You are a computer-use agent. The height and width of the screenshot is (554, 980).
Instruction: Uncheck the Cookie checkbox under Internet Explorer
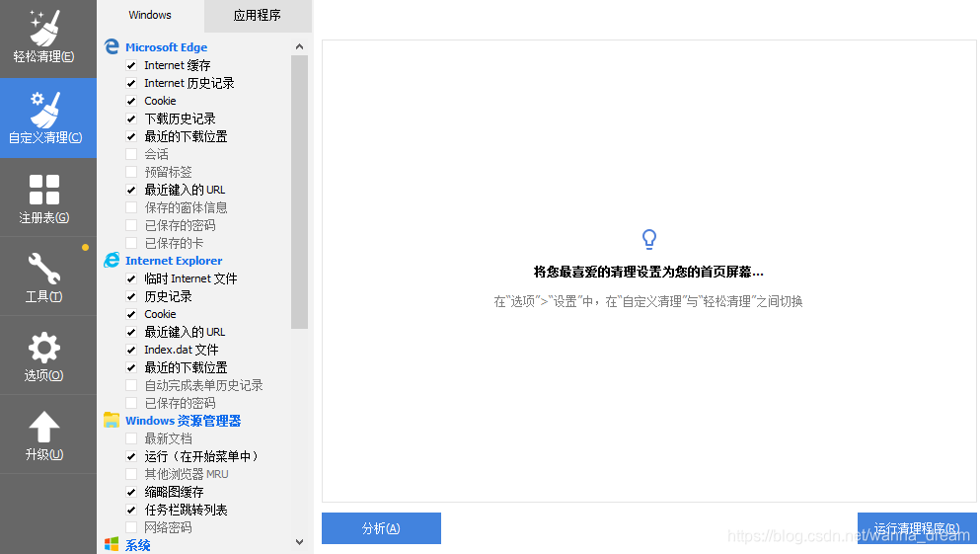(x=131, y=314)
